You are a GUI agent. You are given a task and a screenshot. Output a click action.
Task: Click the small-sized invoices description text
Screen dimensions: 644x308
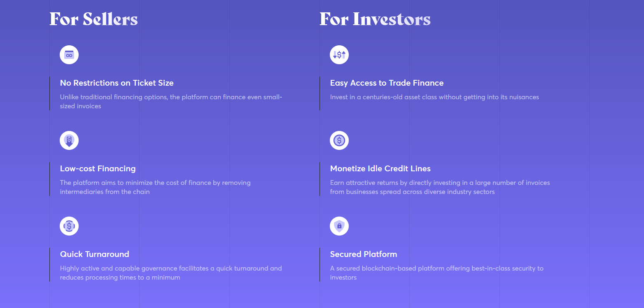coord(171,102)
